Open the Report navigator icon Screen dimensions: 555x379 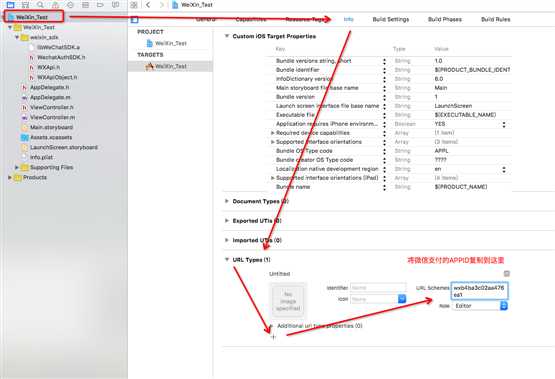pyautogui.click(x=115, y=5)
